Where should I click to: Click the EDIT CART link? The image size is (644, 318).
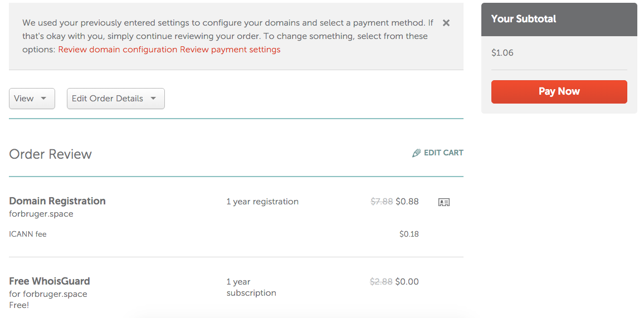coord(443,153)
